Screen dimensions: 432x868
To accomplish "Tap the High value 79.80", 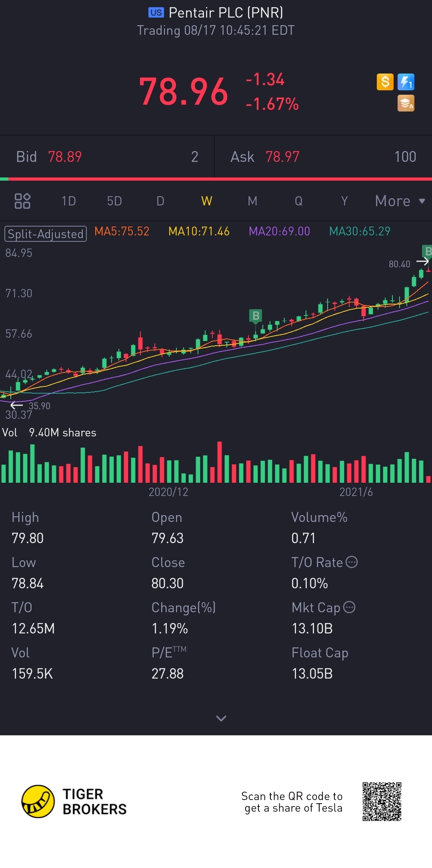I will click(28, 538).
